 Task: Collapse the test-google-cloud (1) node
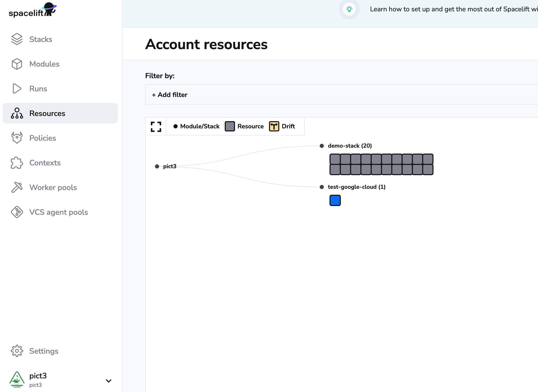pos(322,187)
